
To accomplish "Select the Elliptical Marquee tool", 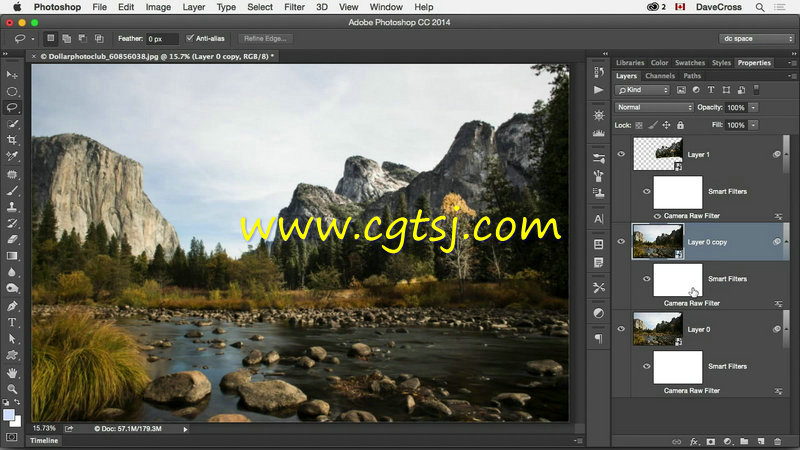I will [x=12, y=91].
